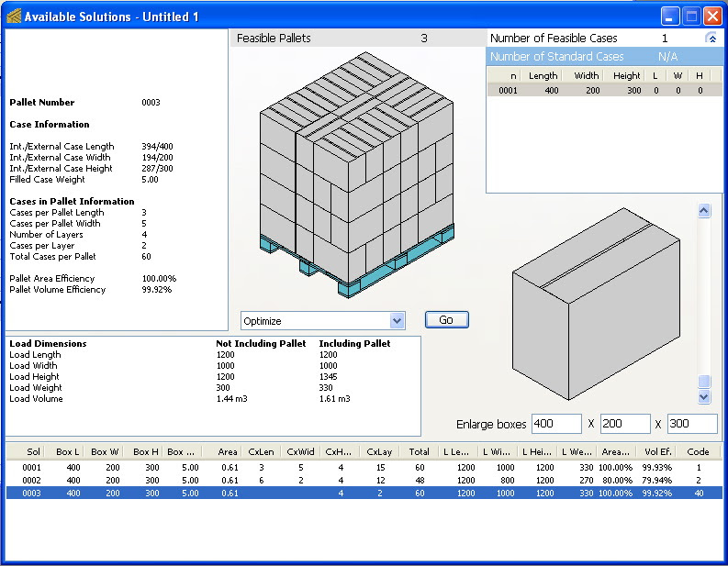Click the Go button
Viewport: 728px width, 566px height.
click(447, 319)
